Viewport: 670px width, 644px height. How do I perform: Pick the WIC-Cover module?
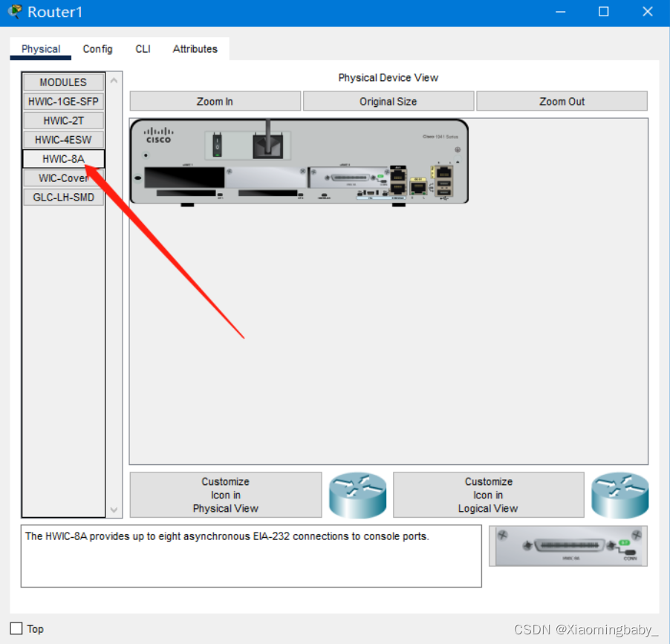coord(63,178)
